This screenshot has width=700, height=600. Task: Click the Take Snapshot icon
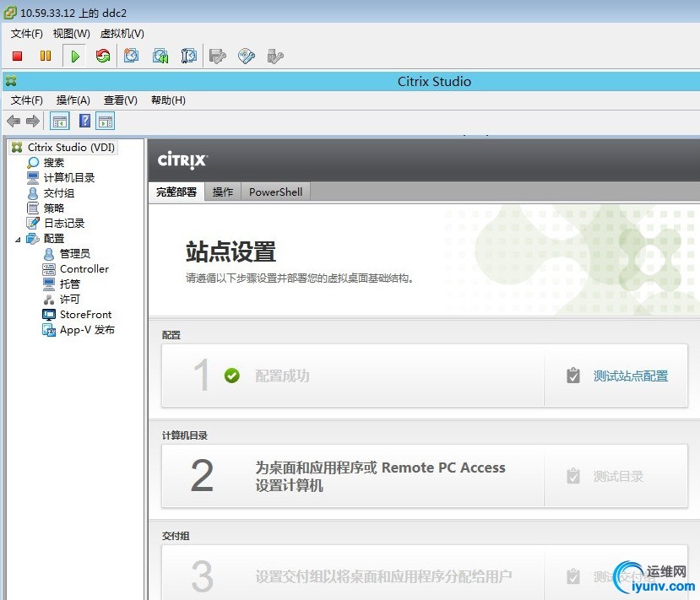tap(131, 57)
